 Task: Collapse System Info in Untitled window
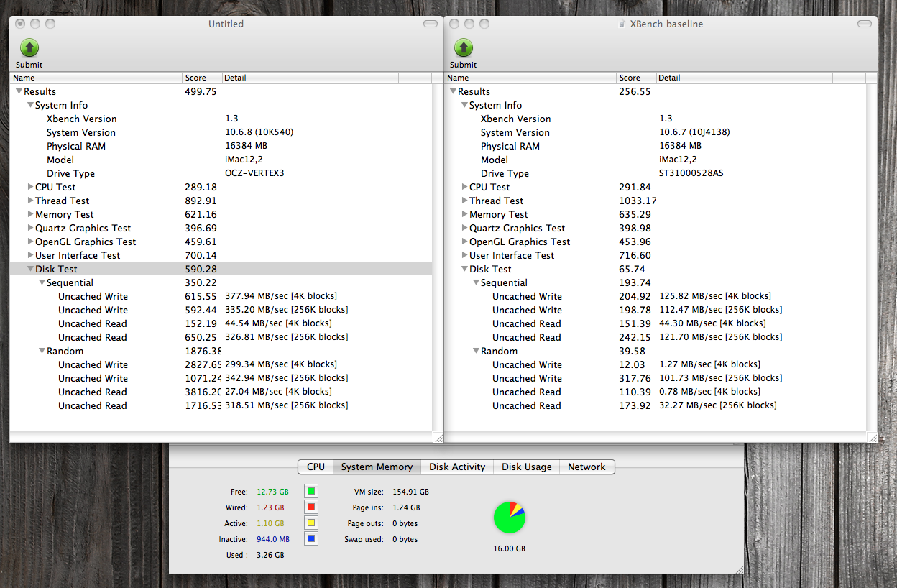[30, 105]
